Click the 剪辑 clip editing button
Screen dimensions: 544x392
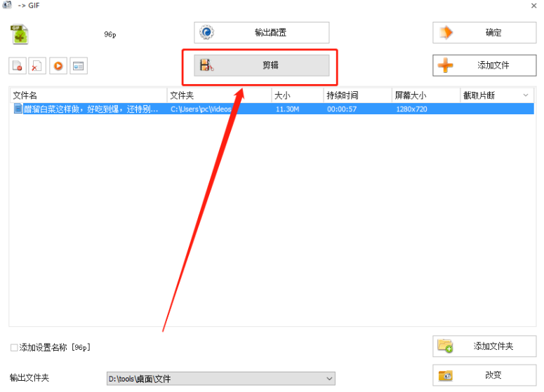tap(262, 65)
